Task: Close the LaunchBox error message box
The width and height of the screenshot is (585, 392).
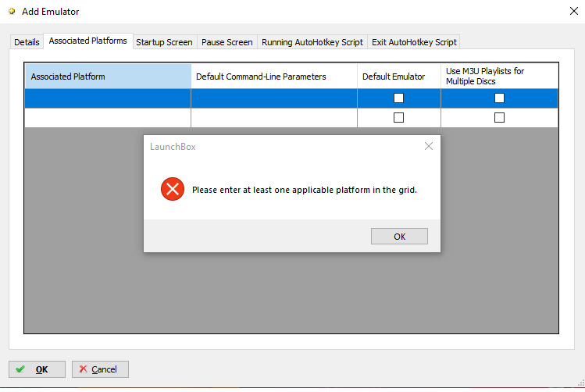Action: pos(429,146)
